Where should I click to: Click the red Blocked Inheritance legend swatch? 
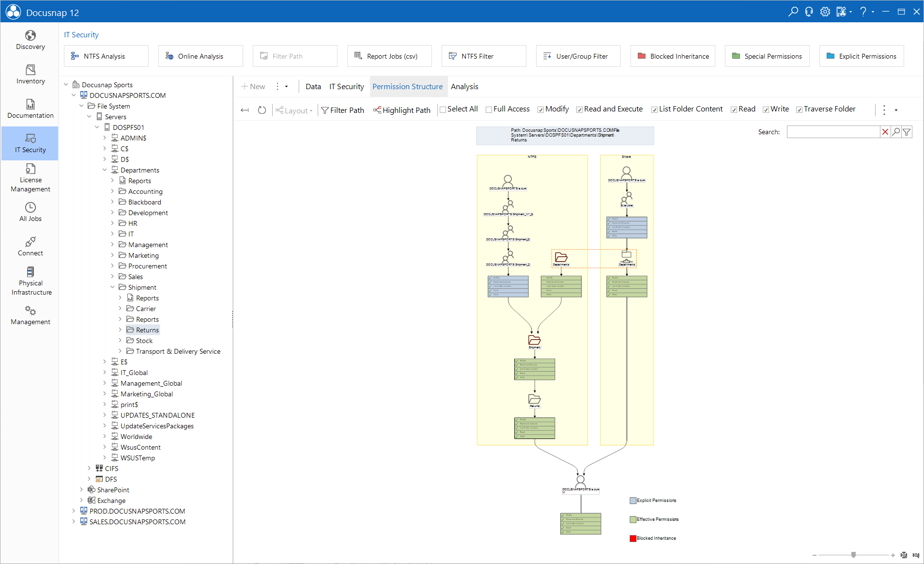tap(632, 538)
